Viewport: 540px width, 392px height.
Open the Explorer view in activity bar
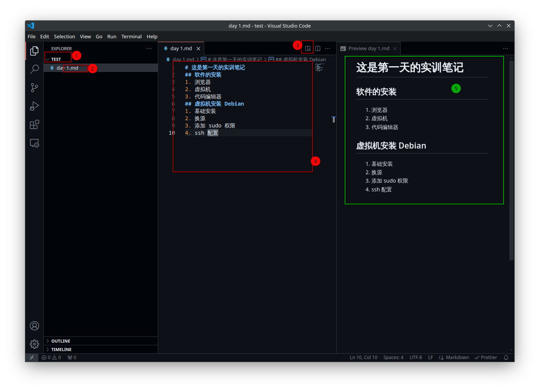[34, 51]
